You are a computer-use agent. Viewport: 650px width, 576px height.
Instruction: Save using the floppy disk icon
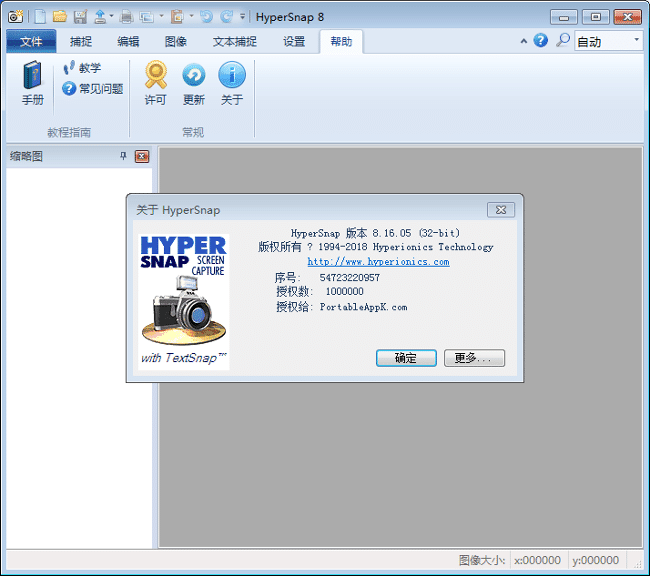(80, 17)
